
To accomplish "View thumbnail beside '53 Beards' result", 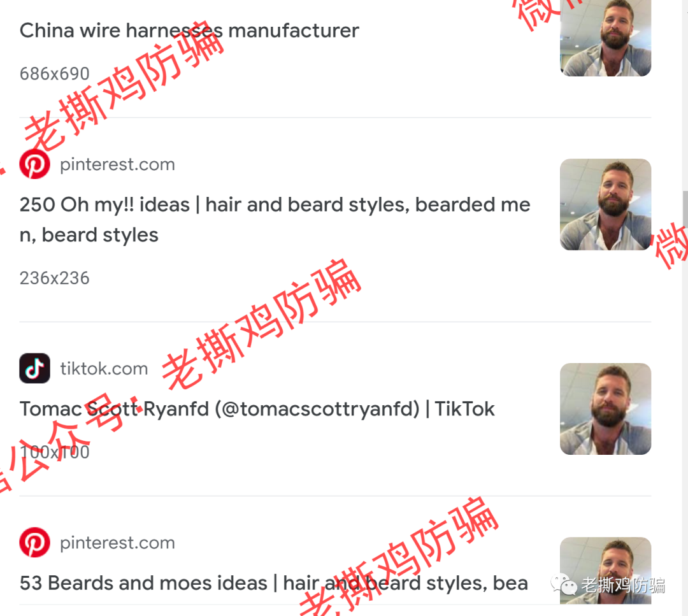I will click(x=606, y=570).
